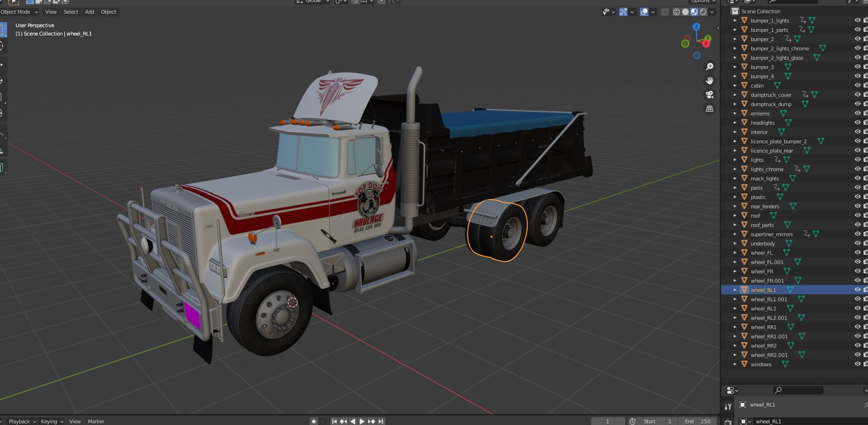Click the red X axis gizmo

click(706, 44)
